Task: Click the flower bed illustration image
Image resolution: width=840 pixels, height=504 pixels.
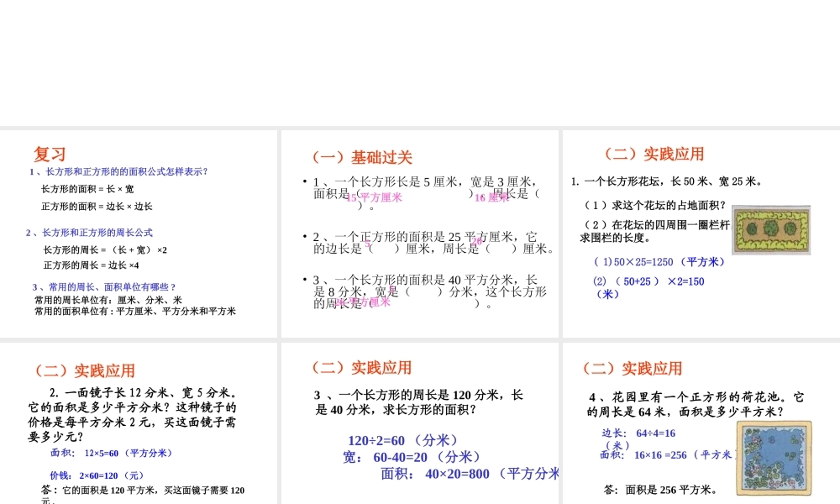Action: 771,229
